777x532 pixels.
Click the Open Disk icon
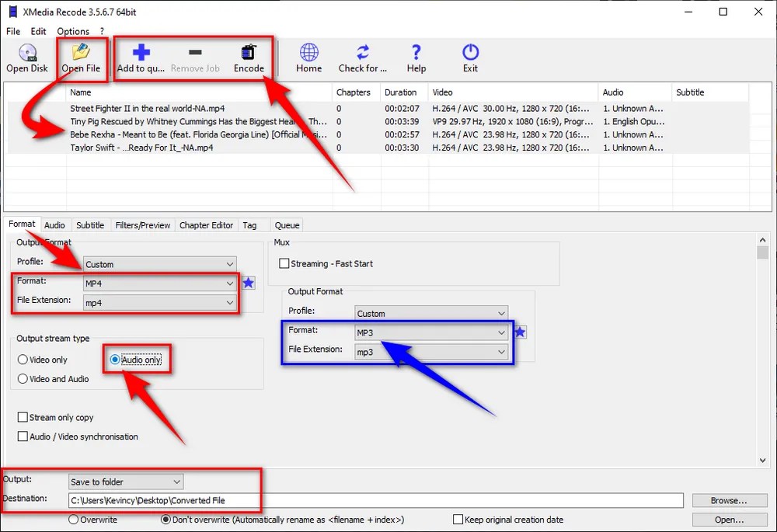click(27, 56)
